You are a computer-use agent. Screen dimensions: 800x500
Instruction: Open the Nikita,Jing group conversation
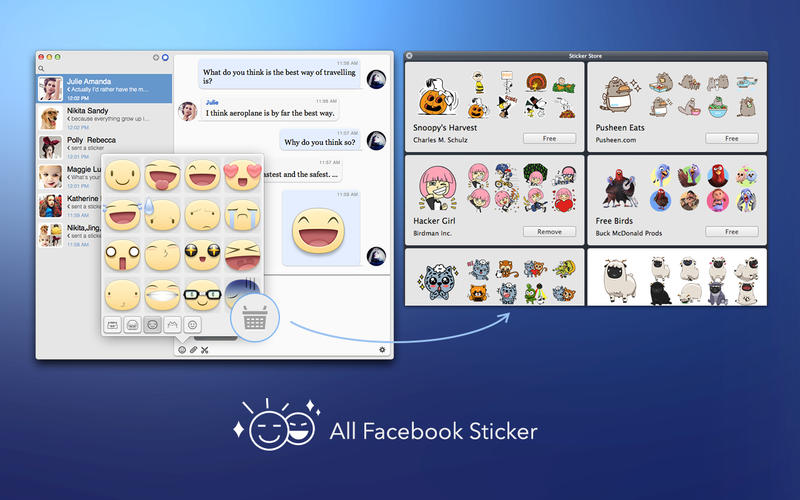69,235
